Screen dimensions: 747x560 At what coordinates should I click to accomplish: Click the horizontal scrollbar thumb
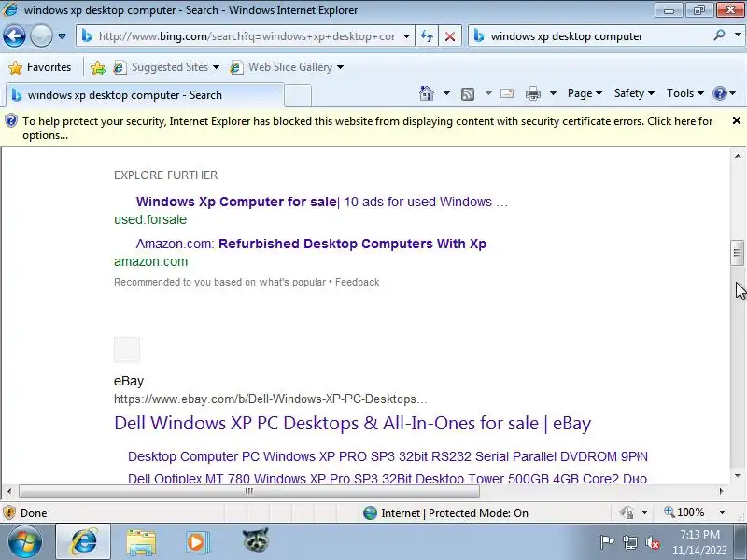coord(248,491)
